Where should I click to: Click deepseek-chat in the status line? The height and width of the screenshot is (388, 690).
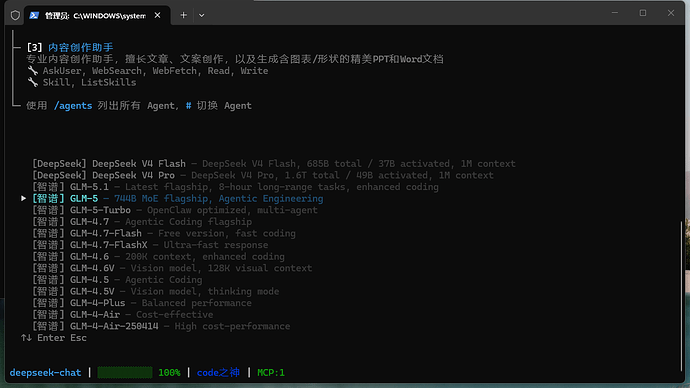[45, 373]
